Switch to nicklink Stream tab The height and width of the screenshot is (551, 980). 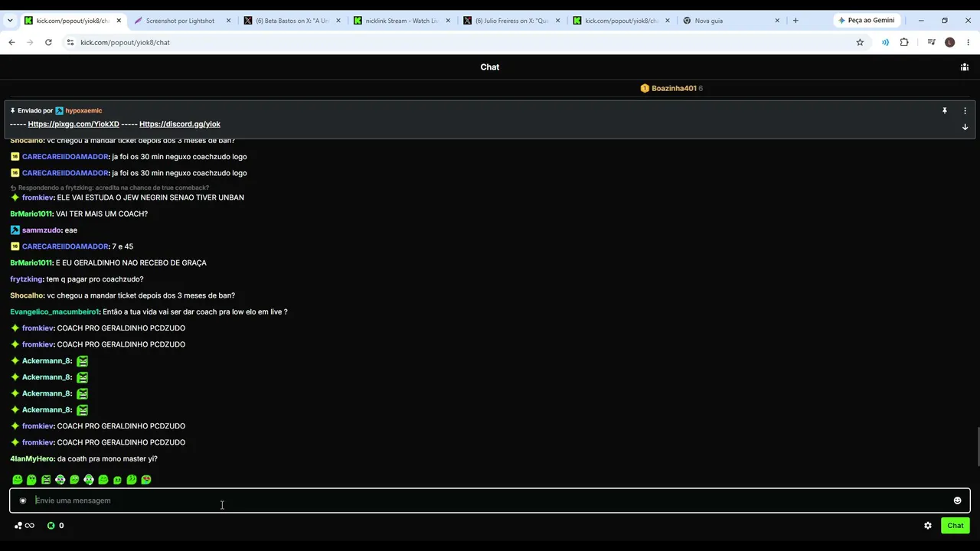(403, 21)
